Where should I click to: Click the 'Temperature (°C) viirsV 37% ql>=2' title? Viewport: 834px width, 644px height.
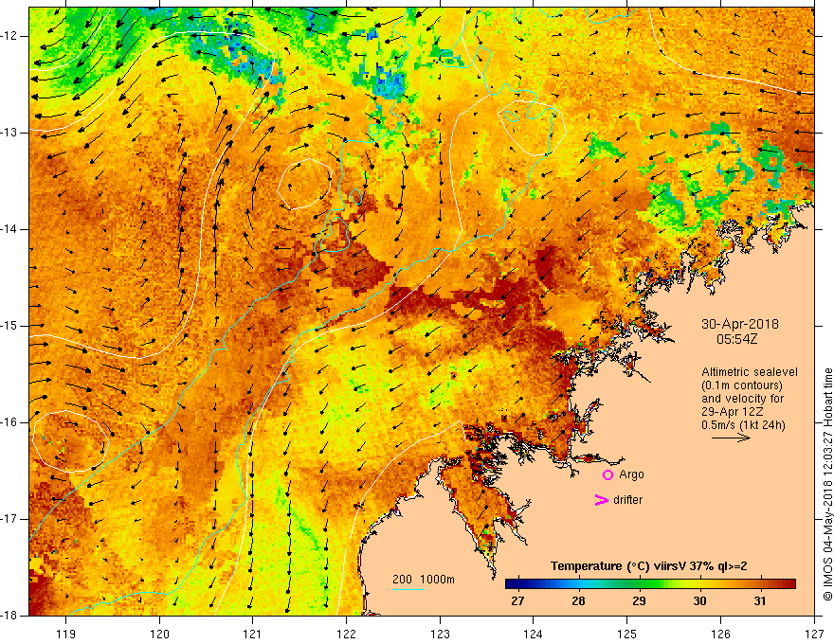coord(648,566)
